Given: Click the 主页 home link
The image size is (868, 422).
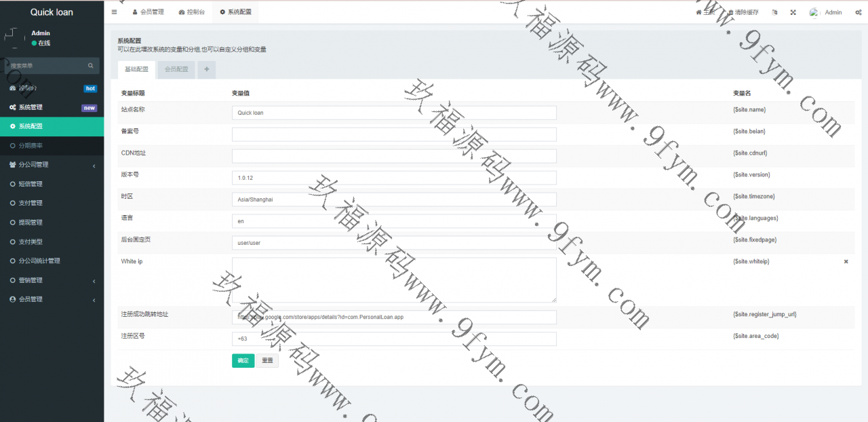Looking at the screenshot, I should [x=705, y=12].
